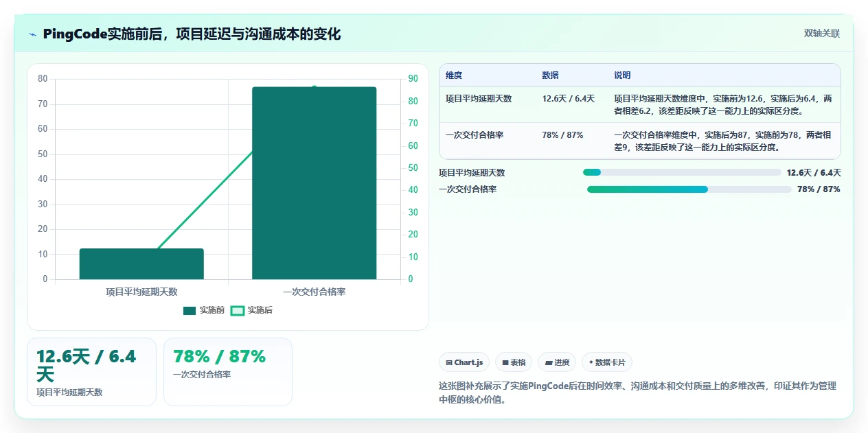Click the chart title PingCode实施前后
868x433 pixels.
click(192, 34)
